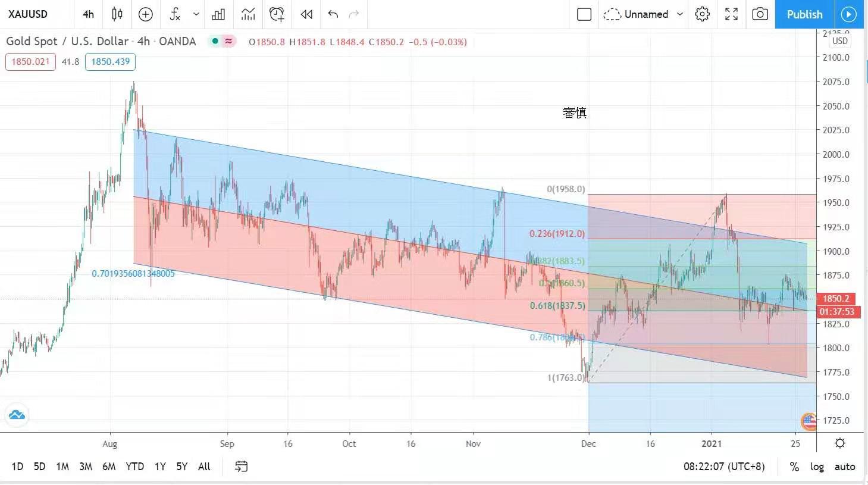
Task: Open the USD currency selector
Action: point(839,41)
